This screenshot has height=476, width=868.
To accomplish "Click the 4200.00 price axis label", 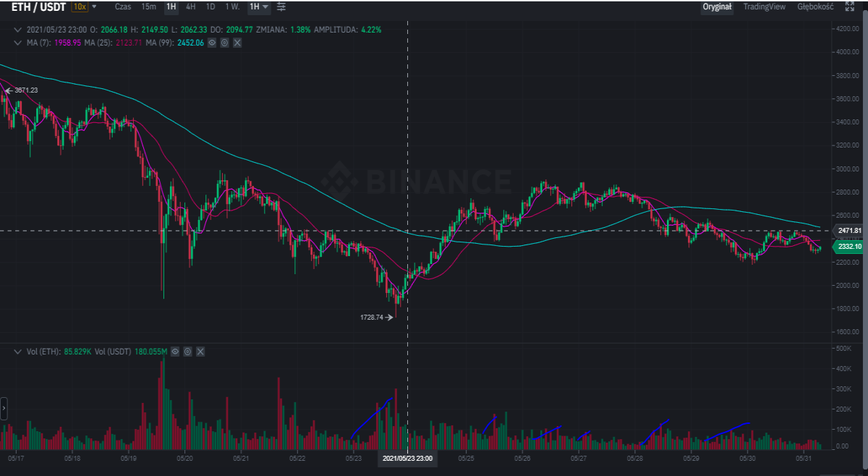I will click(x=846, y=29).
